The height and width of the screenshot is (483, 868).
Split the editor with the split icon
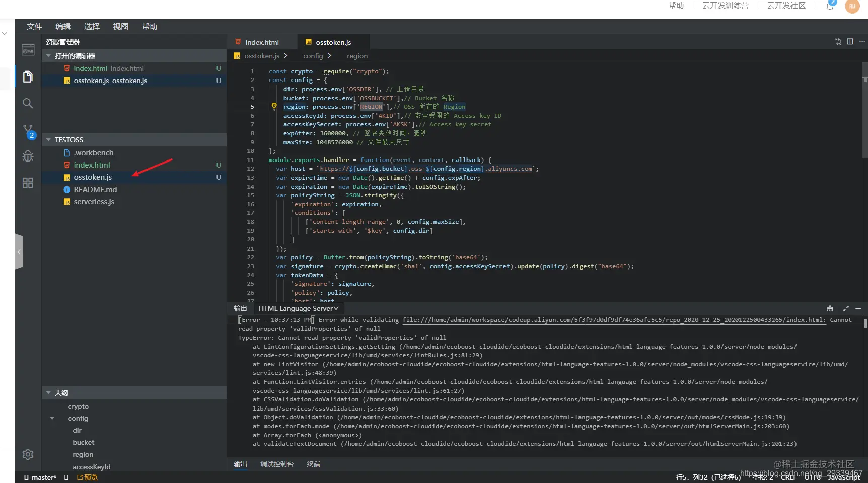[850, 42]
